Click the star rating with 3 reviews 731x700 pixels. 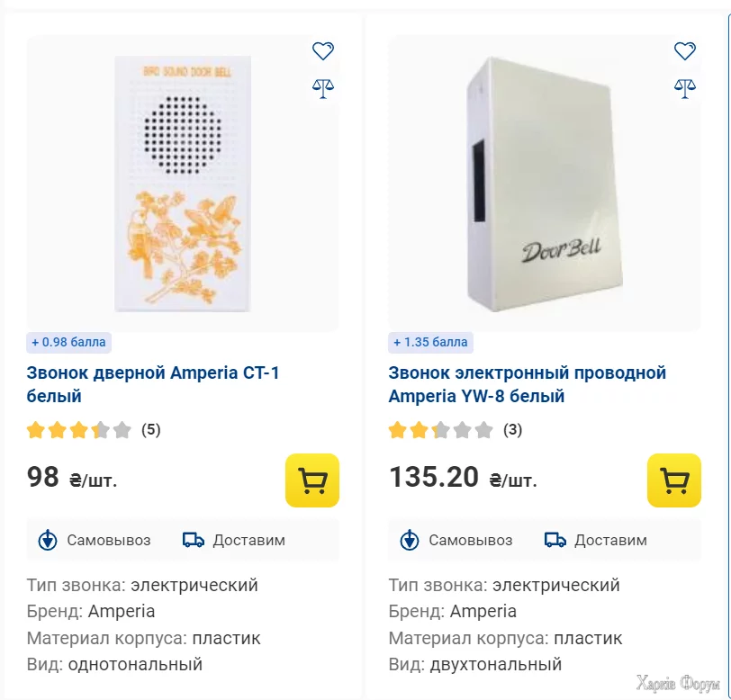point(441,430)
